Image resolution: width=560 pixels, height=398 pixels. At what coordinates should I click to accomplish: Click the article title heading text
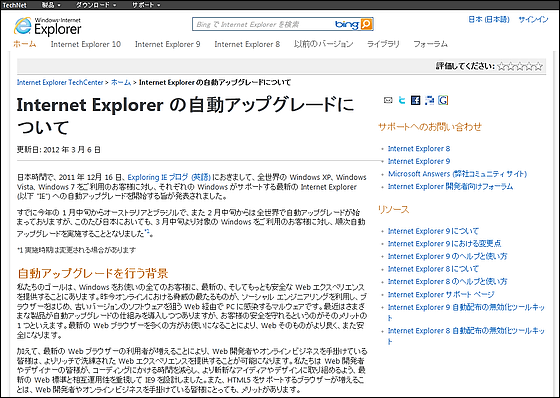185,116
